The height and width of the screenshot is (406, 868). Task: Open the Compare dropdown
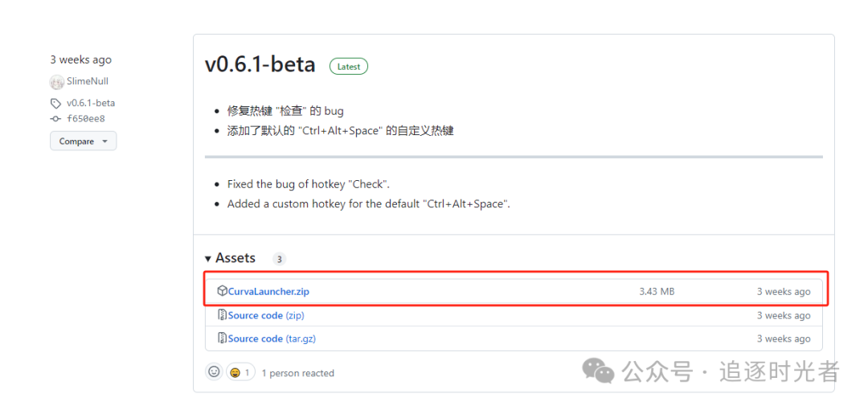pyautogui.click(x=83, y=141)
